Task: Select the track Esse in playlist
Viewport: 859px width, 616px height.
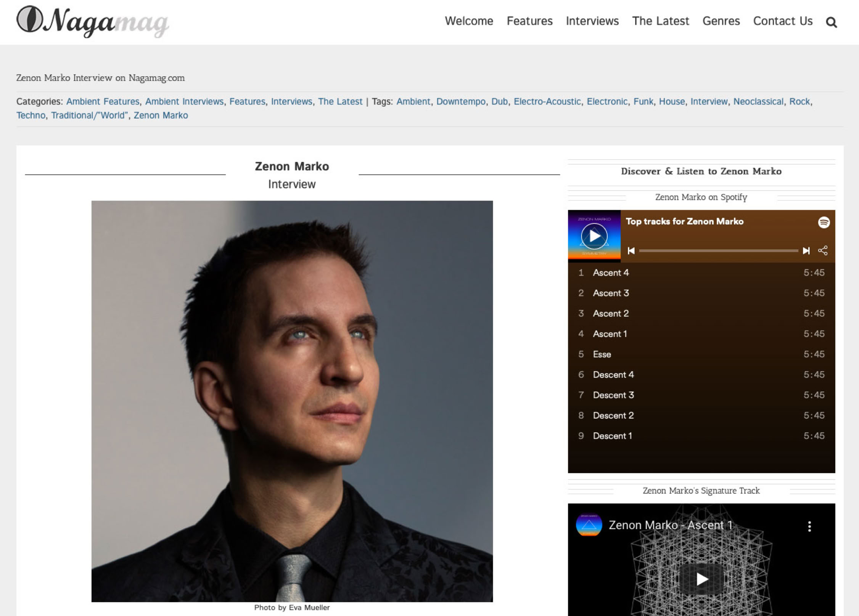Action: pos(602,354)
